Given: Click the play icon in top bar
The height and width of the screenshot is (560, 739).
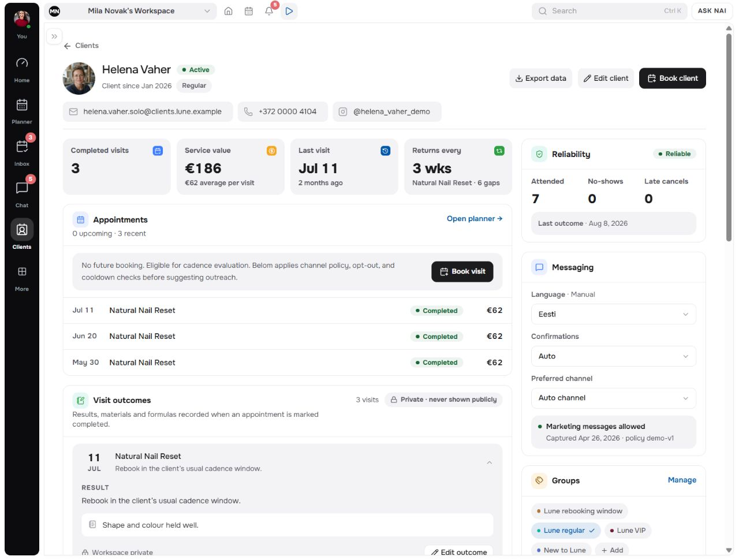Looking at the screenshot, I should point(289,11).
